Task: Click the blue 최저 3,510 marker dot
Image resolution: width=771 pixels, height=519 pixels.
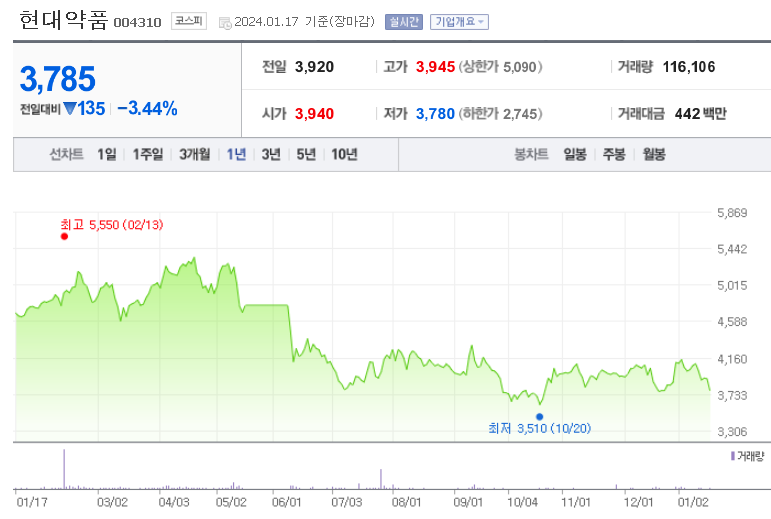Action: [539, 417]
